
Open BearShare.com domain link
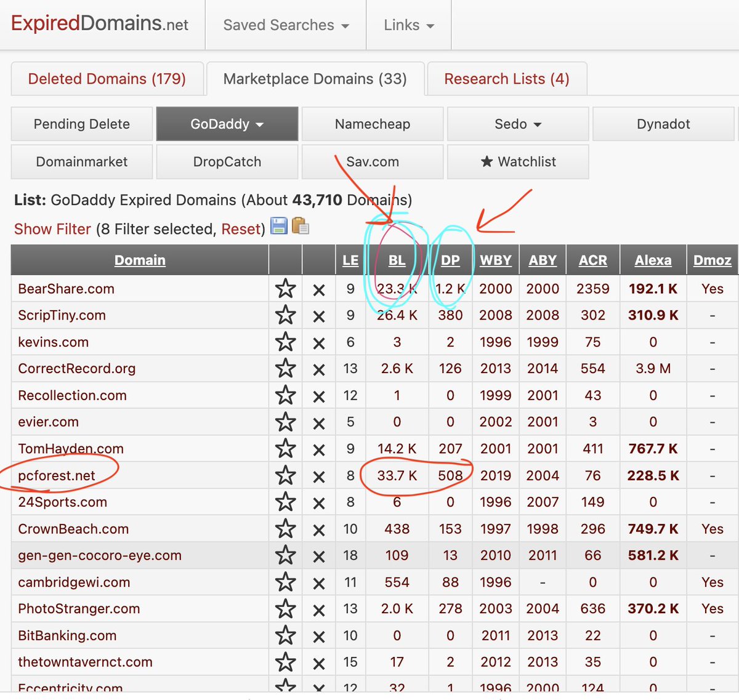(67, 289)
